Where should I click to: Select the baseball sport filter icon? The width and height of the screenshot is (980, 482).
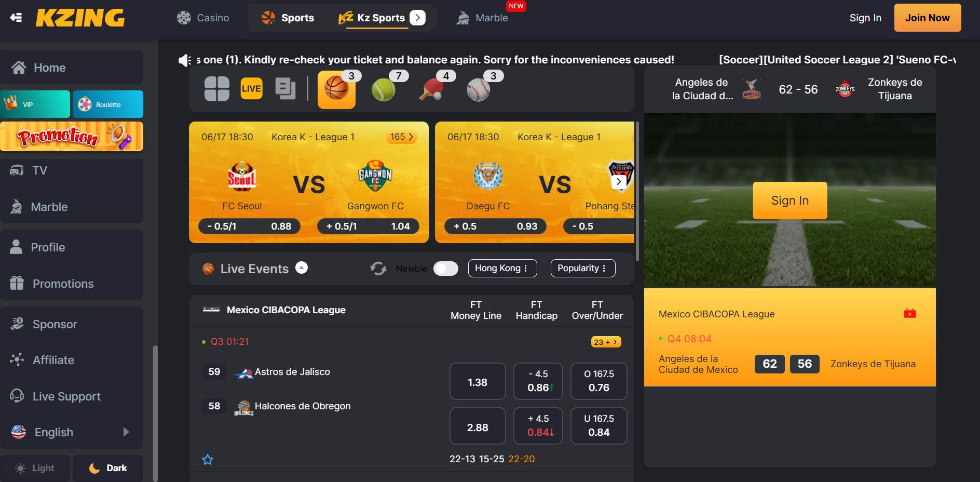click(478, 89)
